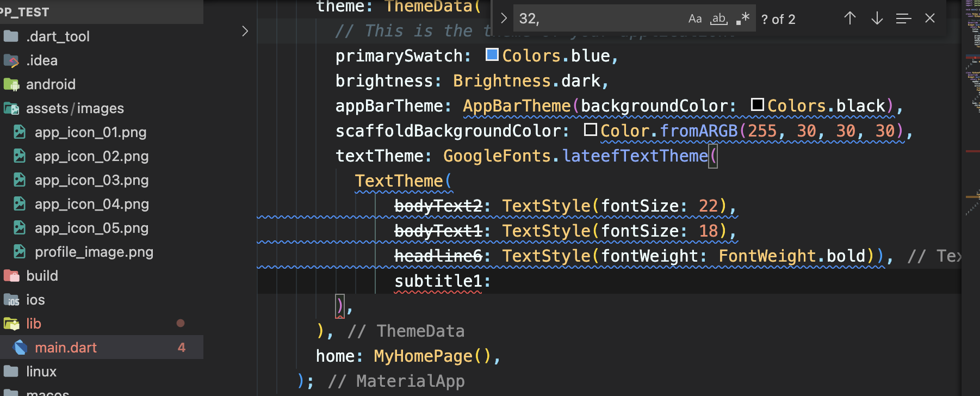The width and height of the screenshot is (980, 396).
Task: Close the find widget
Action: pos(930,18)
